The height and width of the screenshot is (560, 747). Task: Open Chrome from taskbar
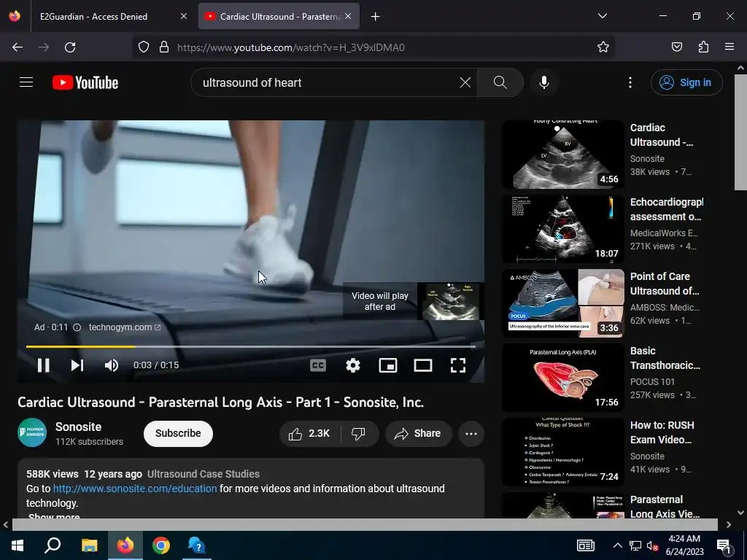pyautogui.click(x=161, y=545)
